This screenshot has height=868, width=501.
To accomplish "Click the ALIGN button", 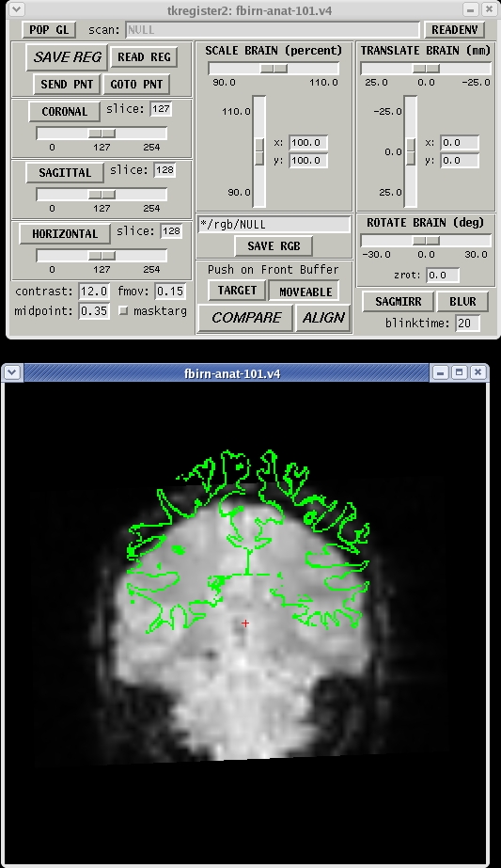I will [x=324, y=318].
